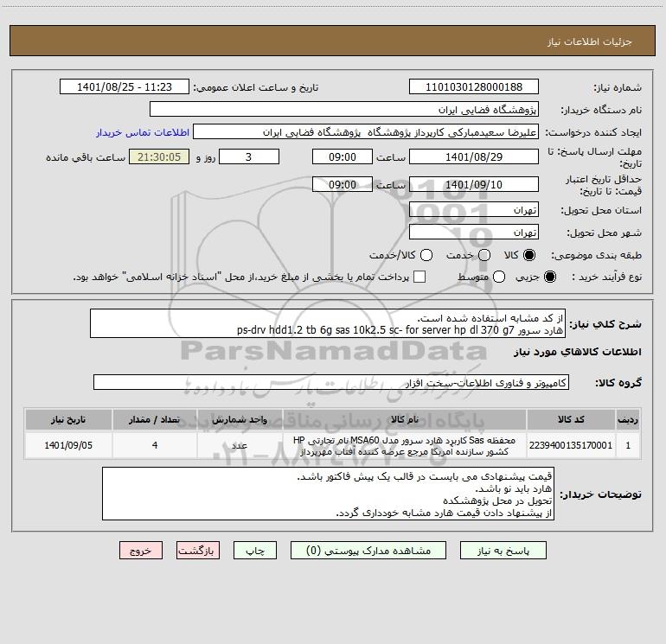Toggle the Islamic treasury payment checkbox

click(419, 277)
